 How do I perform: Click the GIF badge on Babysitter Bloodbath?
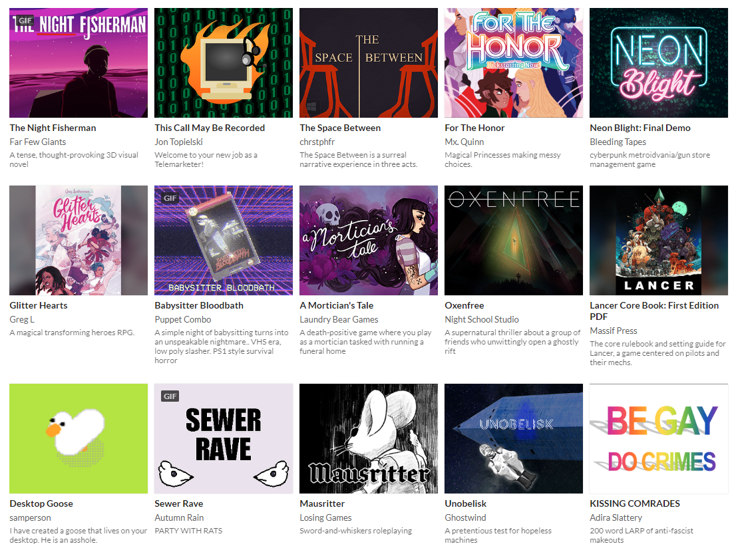[x=170, y=198]
